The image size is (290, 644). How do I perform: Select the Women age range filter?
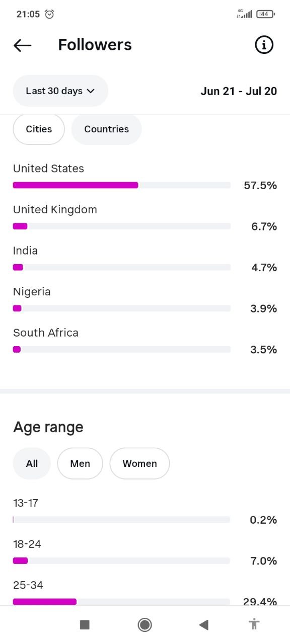pos(139,463)
